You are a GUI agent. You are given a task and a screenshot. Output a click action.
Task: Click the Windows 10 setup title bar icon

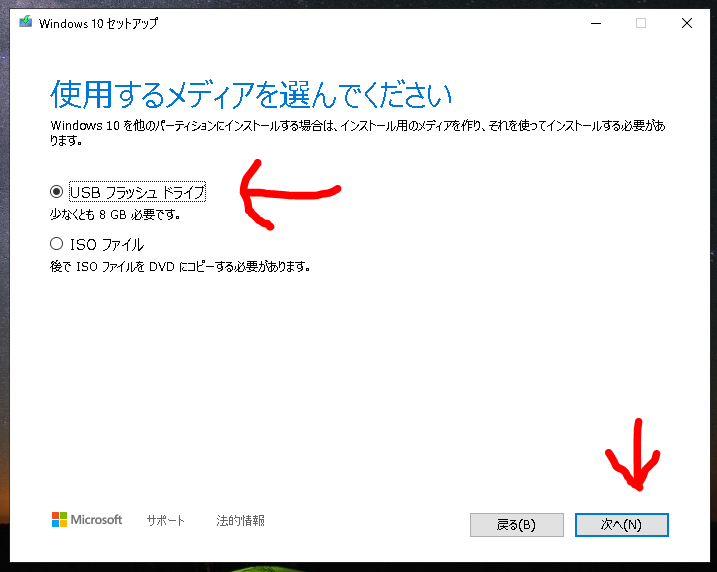[26, 22]
